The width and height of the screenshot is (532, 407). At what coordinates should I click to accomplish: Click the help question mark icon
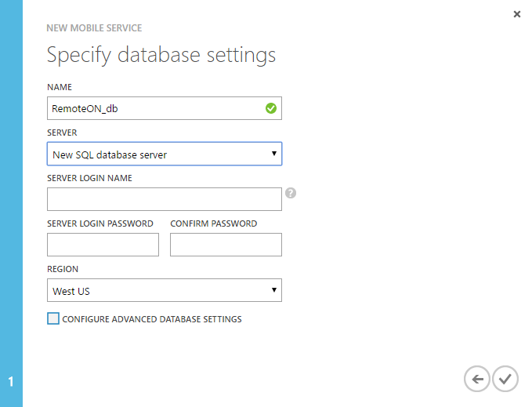click(x=290, y=193)
